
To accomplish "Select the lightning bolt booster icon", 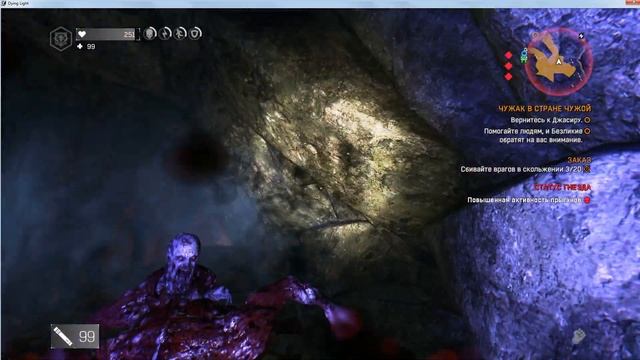I will (x=165, y=33).
